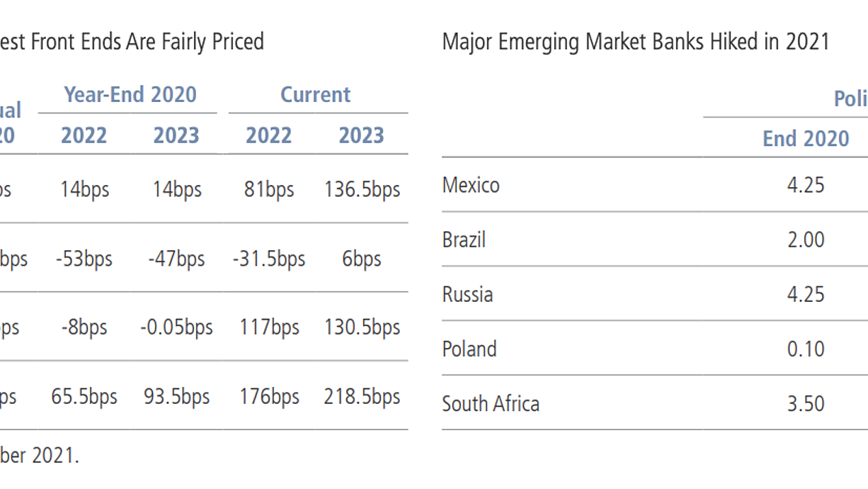Click the South Africa row label
868x489 pixels.
(491, 403)
